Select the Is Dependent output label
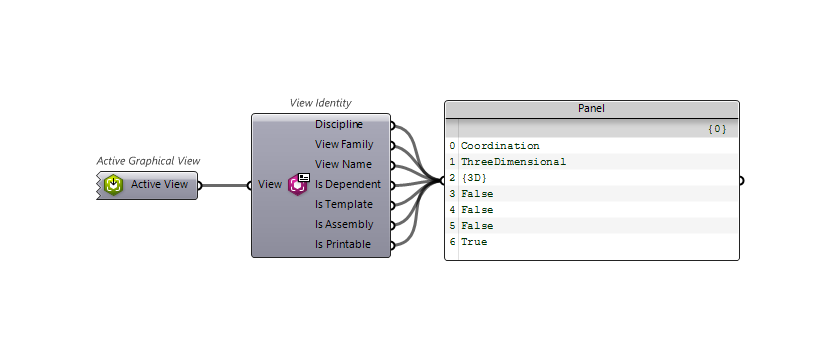Screen dimensions: 839x360 (348, 184)
